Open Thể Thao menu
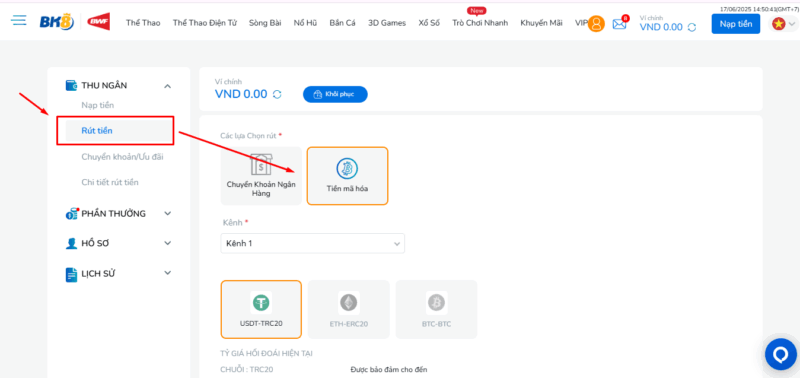800x378 pixels. coord(143,23)
